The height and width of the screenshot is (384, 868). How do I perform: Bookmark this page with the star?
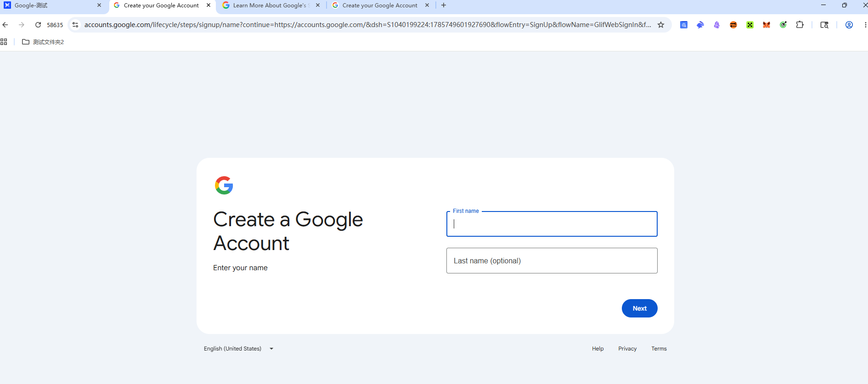[x=661, y=25]
